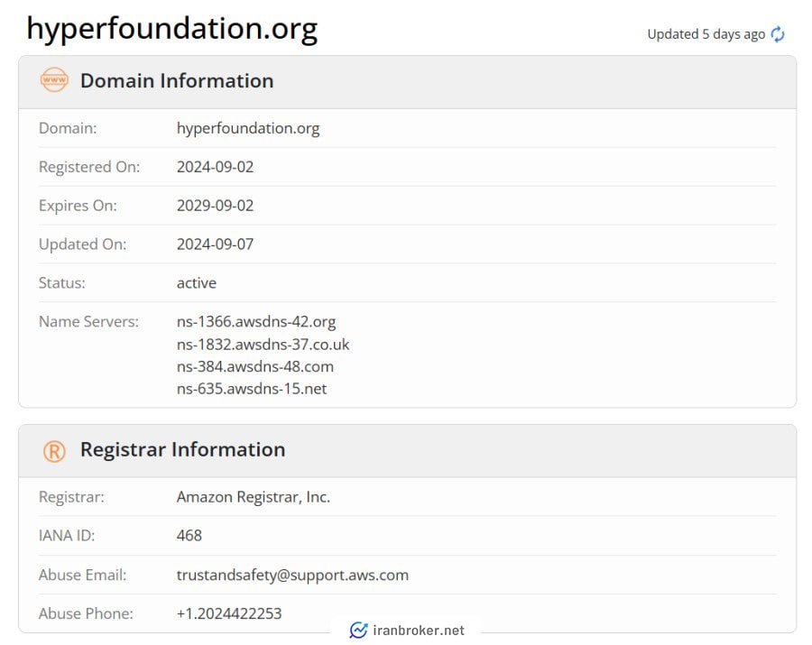Select the name server ns-384.awsdns-48.com
The image size is (812, 645).
coord(255,366)
